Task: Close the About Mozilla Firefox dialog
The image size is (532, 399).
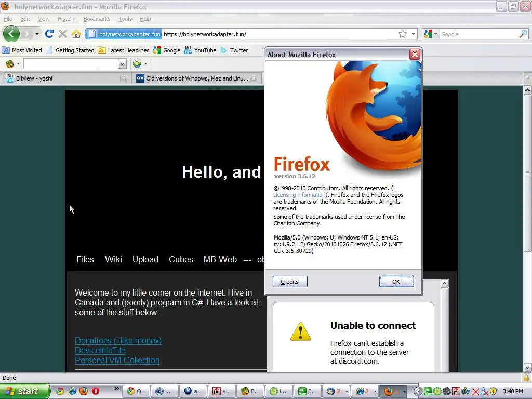Action: (x=415, y=54)
